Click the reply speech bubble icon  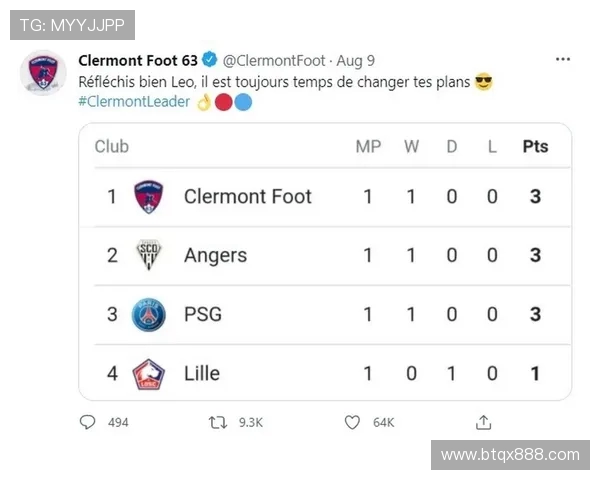tap(88, 423)
